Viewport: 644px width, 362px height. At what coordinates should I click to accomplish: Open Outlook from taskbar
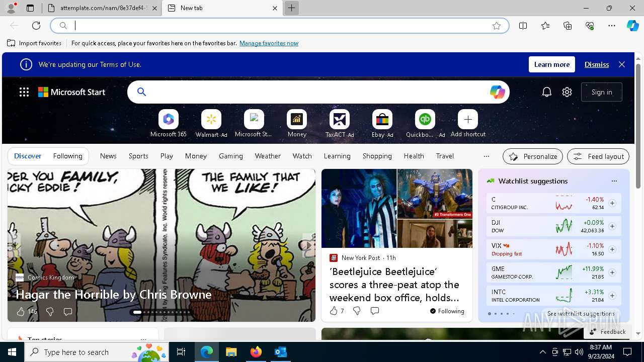pyautogui.click(x=280, y=352)
